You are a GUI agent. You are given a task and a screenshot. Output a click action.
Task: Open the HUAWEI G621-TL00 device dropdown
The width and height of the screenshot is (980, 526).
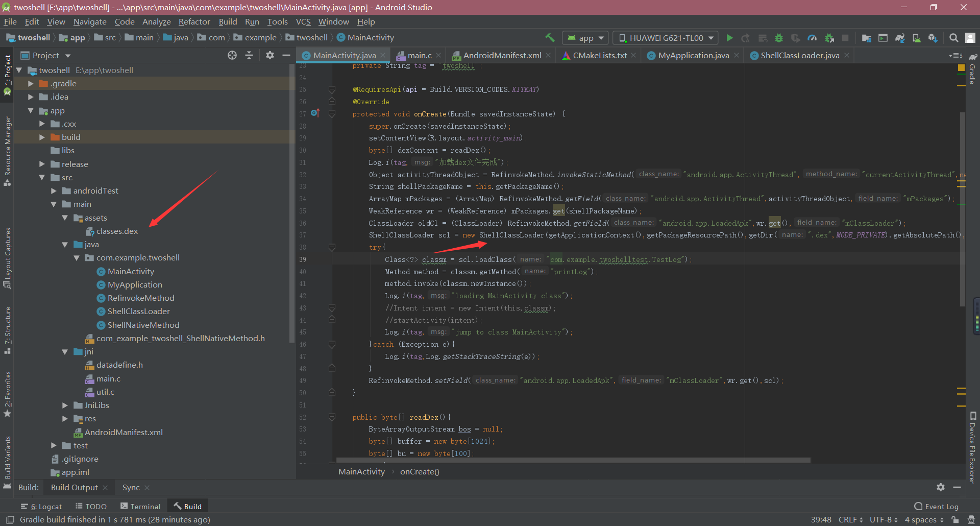[x=666, y=38]
